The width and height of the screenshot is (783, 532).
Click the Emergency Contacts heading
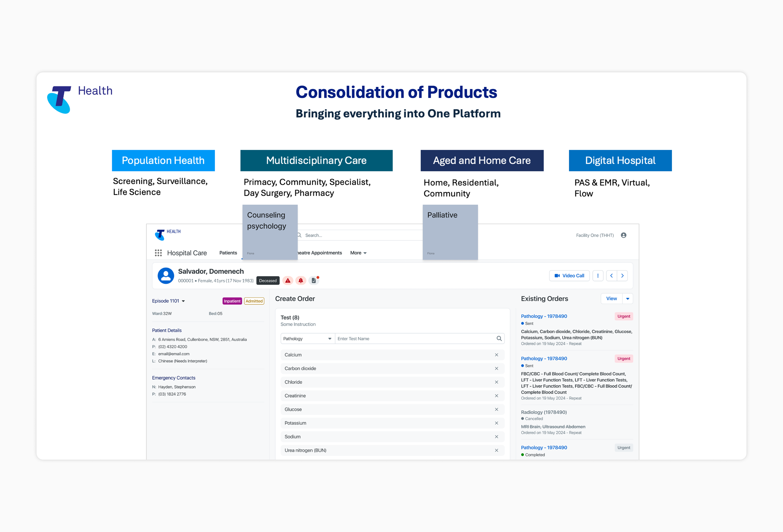coord(174,378)
